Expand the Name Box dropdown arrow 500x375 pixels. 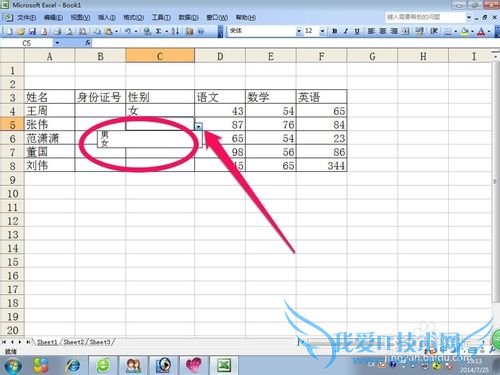click(x=57, y=43)
